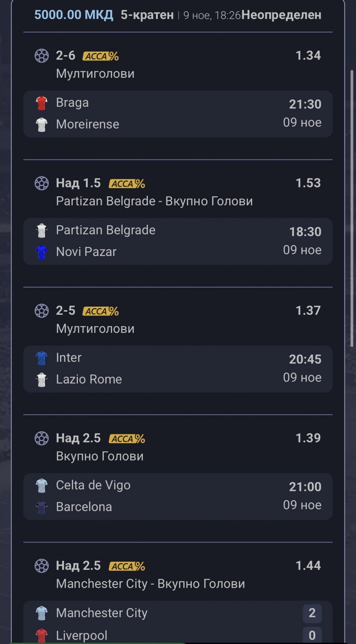The height and width of the screenshot is (644, 356).
Task: Click Manchester City score box showing 2
Action: coord(312,613)
